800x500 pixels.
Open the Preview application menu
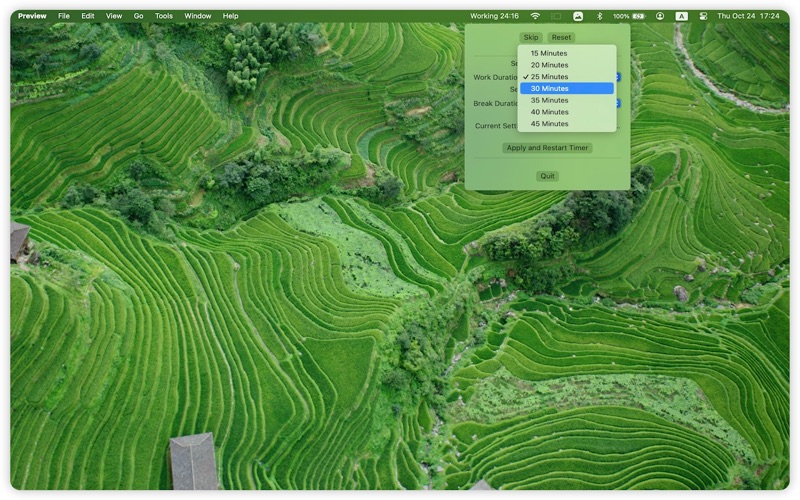[x=32, y=16]
